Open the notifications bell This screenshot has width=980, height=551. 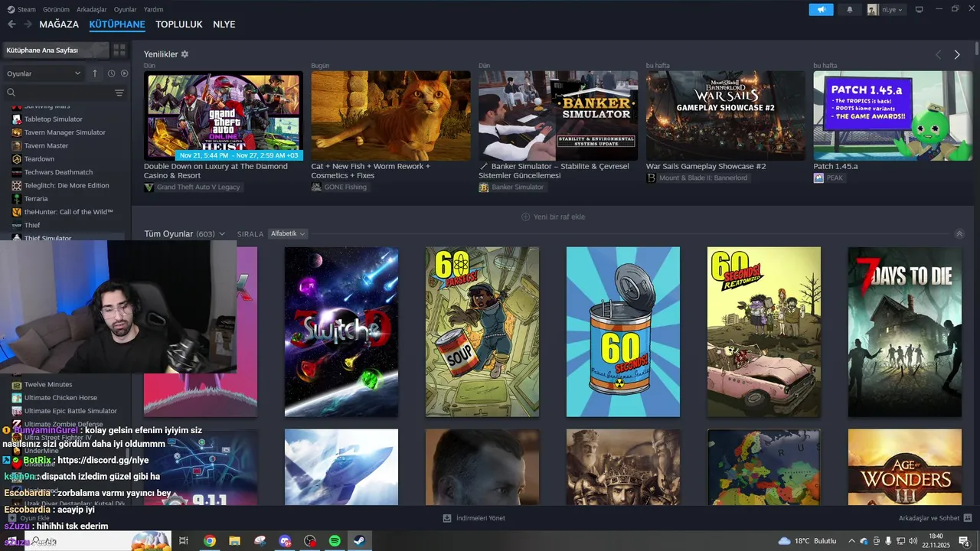pos(850,9)
